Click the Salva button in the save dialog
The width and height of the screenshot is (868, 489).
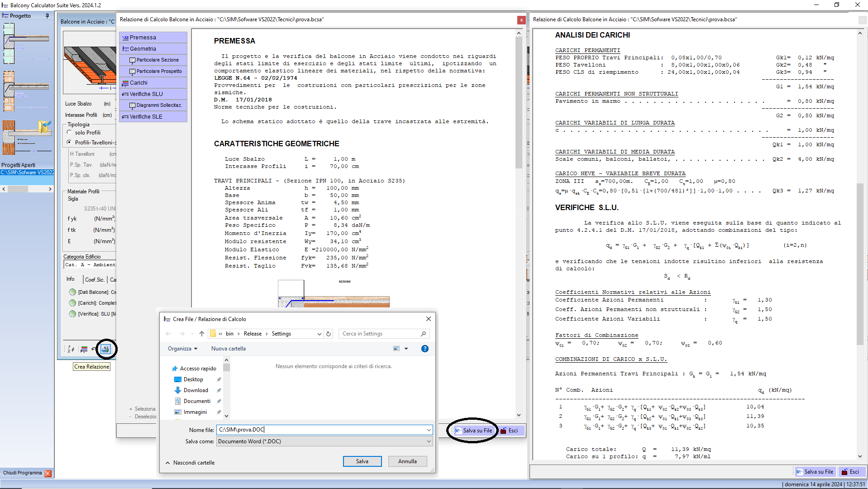[362, 461]
